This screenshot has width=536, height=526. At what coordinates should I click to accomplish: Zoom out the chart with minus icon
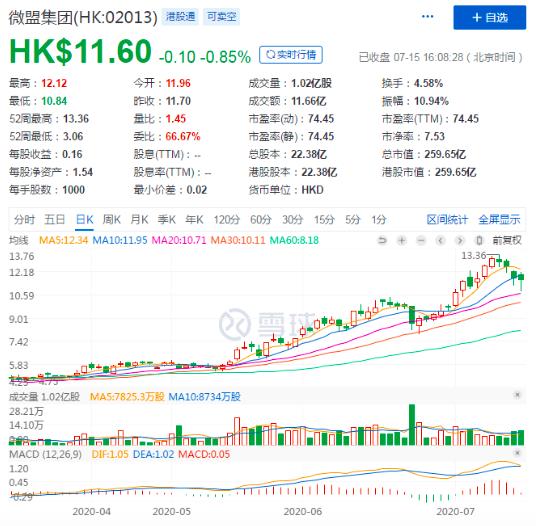point(421,241)
